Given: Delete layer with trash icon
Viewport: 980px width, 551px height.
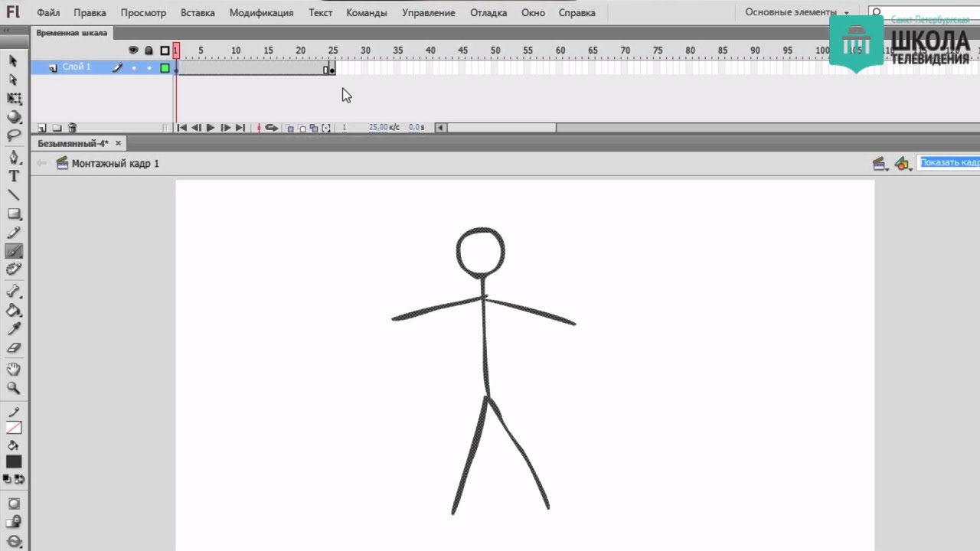Looking at the screenshot, I should click(72, 128).
